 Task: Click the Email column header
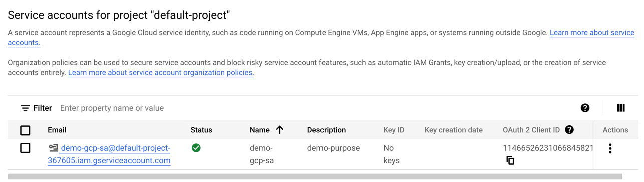tap(57, 130)
